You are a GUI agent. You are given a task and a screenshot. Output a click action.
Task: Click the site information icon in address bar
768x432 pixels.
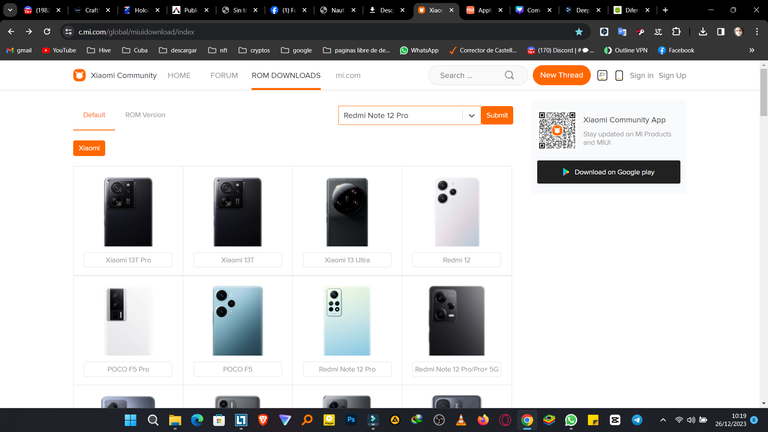pos(69,32)
